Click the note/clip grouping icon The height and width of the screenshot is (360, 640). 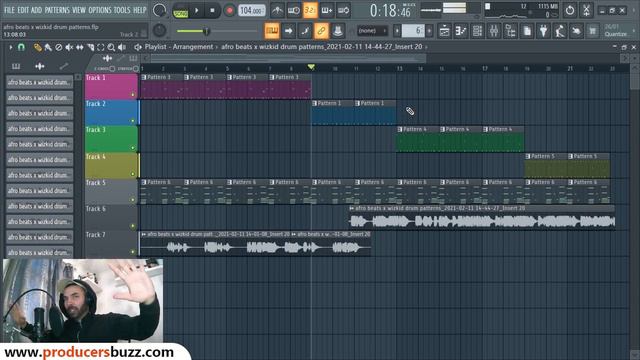click(x=305, y=31)
